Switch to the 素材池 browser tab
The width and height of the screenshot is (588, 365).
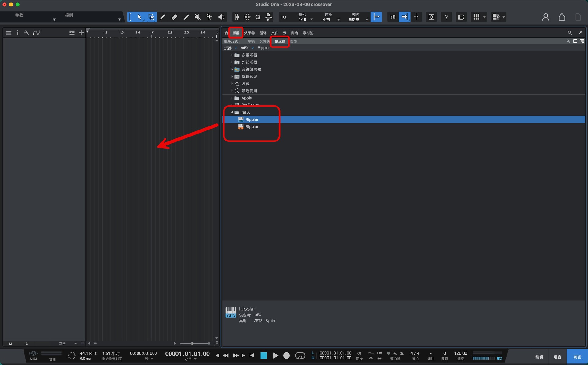(x=308, y=33)
